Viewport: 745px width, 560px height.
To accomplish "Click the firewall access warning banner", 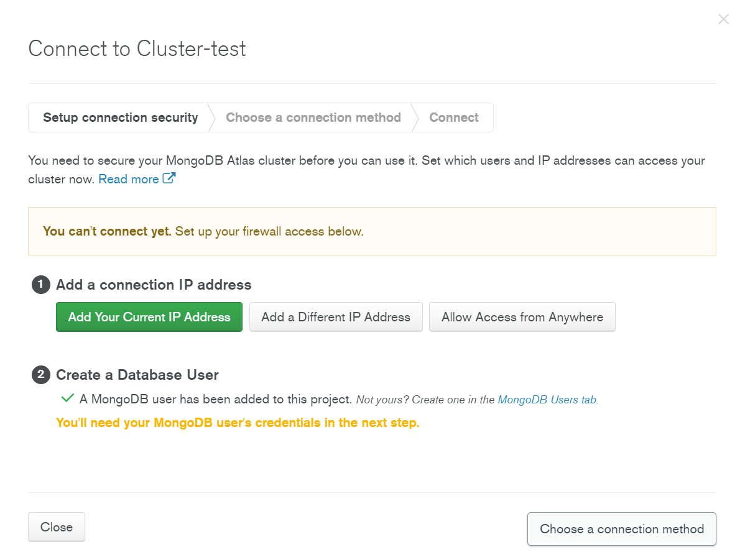I will (372, 231).
